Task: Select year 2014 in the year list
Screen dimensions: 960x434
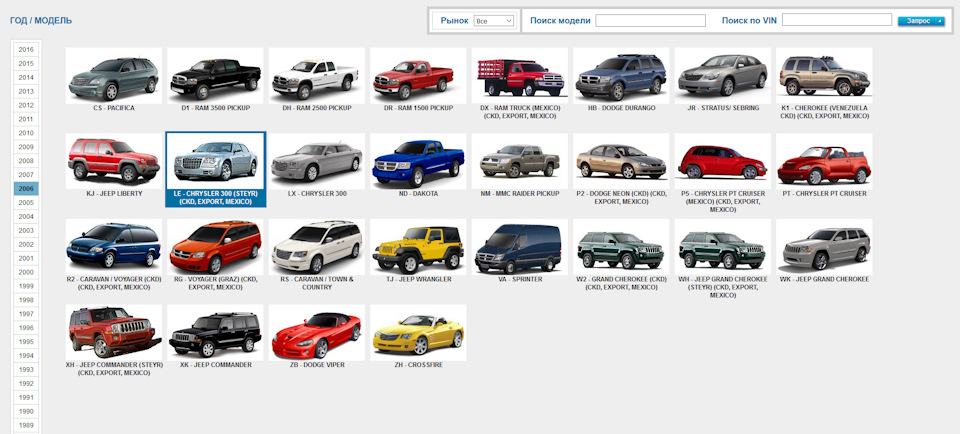Action: click(x=26, y=78)
